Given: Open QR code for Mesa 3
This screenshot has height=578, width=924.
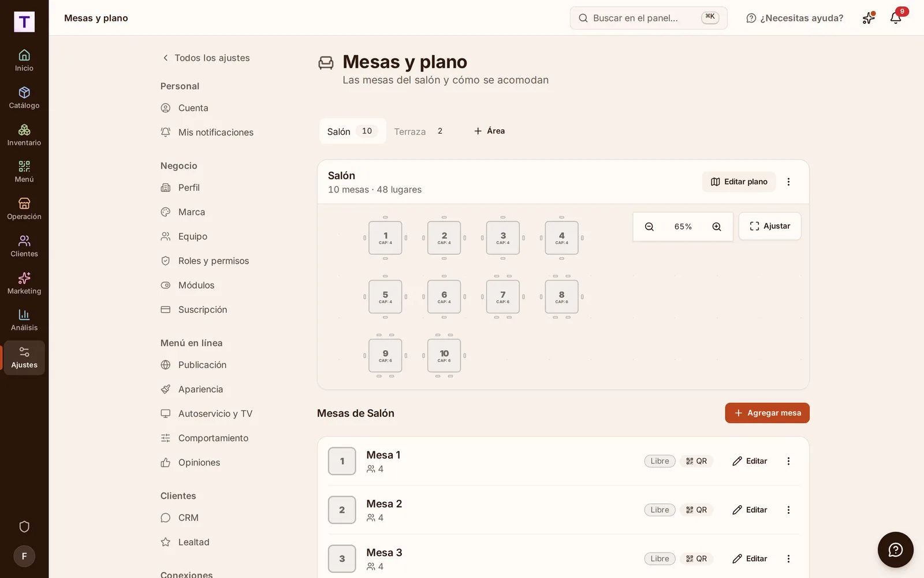Looking at the screenshot, I should [696, 559].
